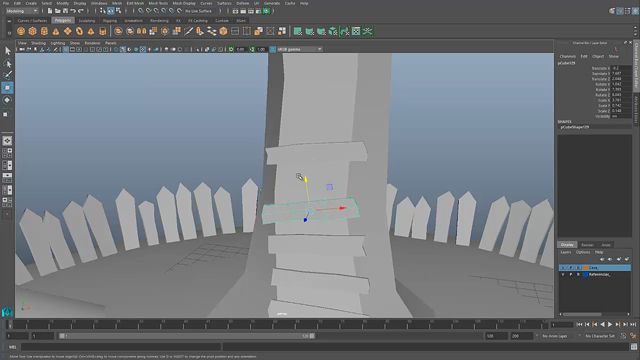Viewport: 640px width, 360px height.
Task: Open the Modeling menu set dropdown
Action: click(x=22, y=11)
